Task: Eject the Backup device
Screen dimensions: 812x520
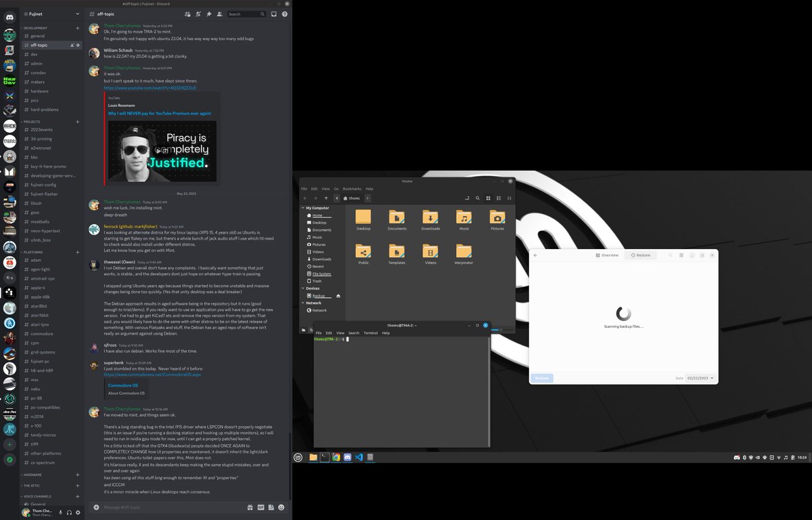Action: (x=338, y=296)
